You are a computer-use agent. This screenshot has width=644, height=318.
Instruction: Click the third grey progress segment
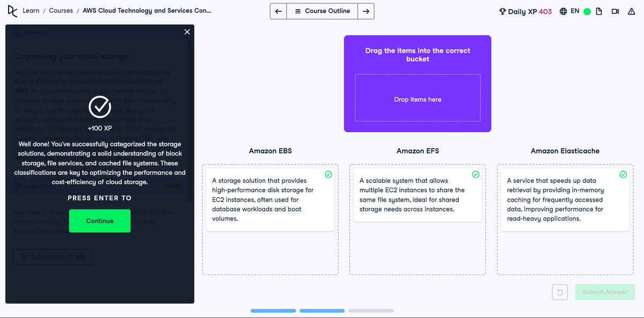(x=371, y=310)
